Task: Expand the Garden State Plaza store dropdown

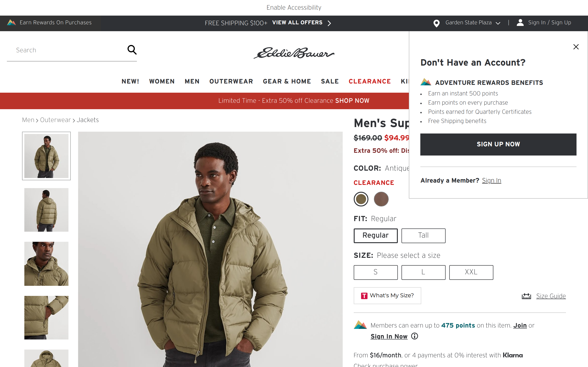Action: point(498,23)
